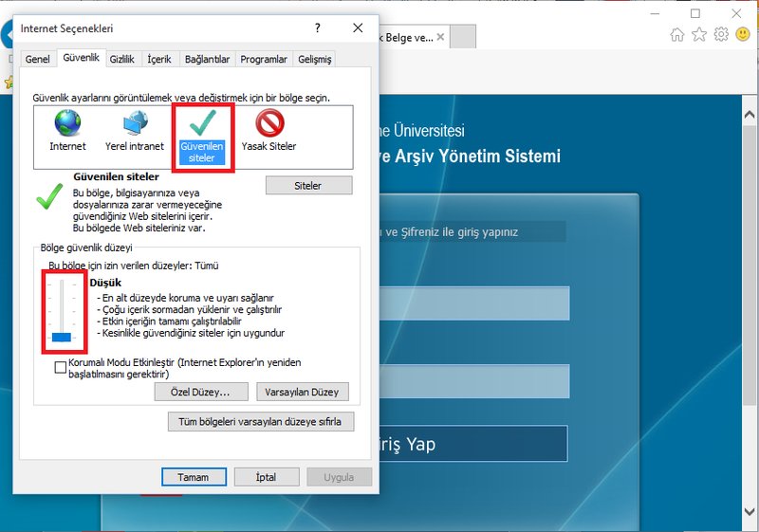Click the smiley feedback icon
This screenshot has width=759, height=532.
click(742, 35)
